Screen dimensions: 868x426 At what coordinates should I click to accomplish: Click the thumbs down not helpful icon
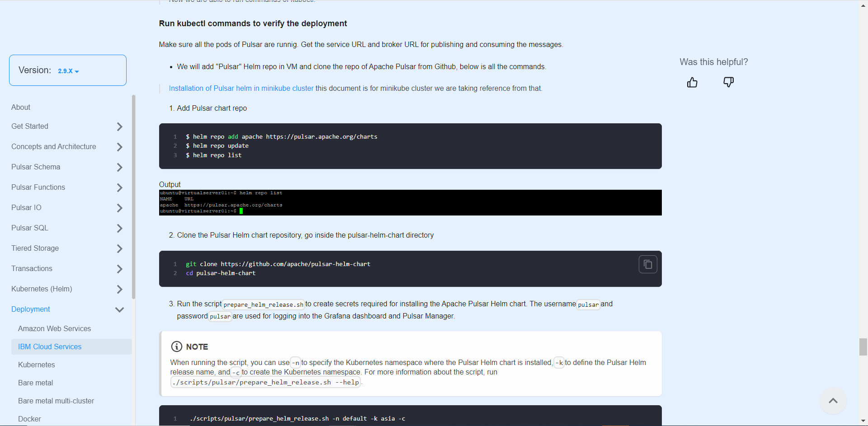coord(728,82)
